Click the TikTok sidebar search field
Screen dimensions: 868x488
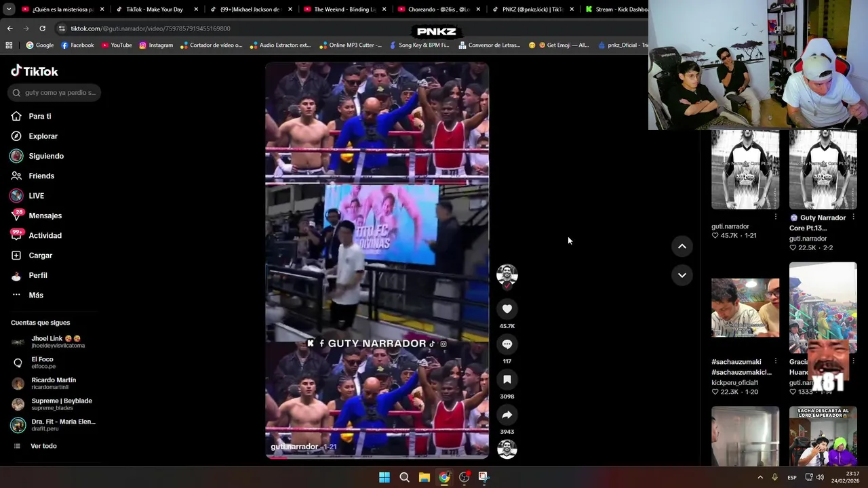(54, 93)
